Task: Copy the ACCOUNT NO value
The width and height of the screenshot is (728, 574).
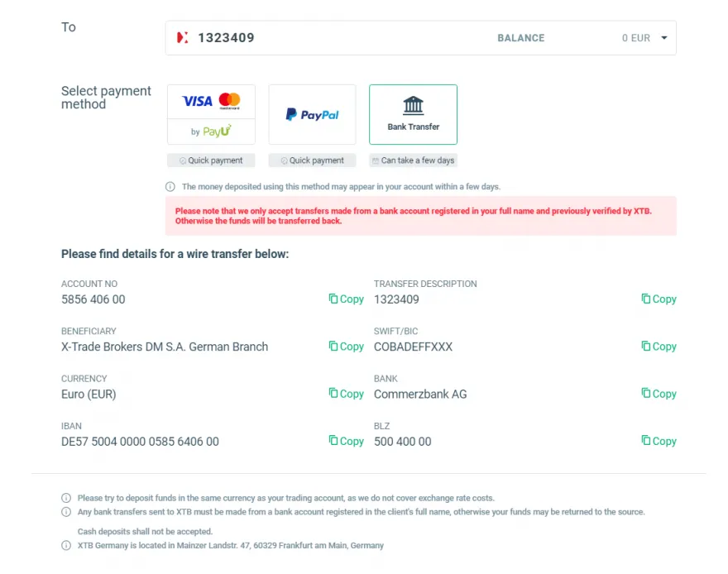Action: [x=346, y=299]
